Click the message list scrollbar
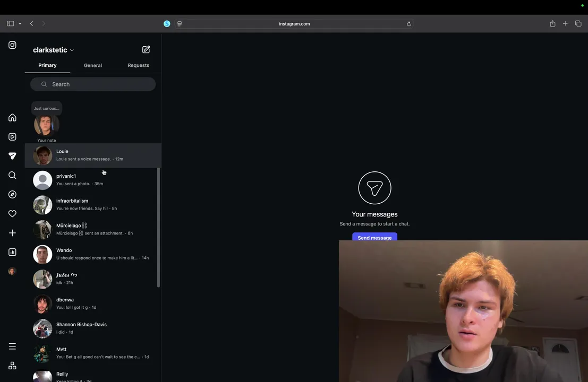588x382 pixels. (159, 228)
